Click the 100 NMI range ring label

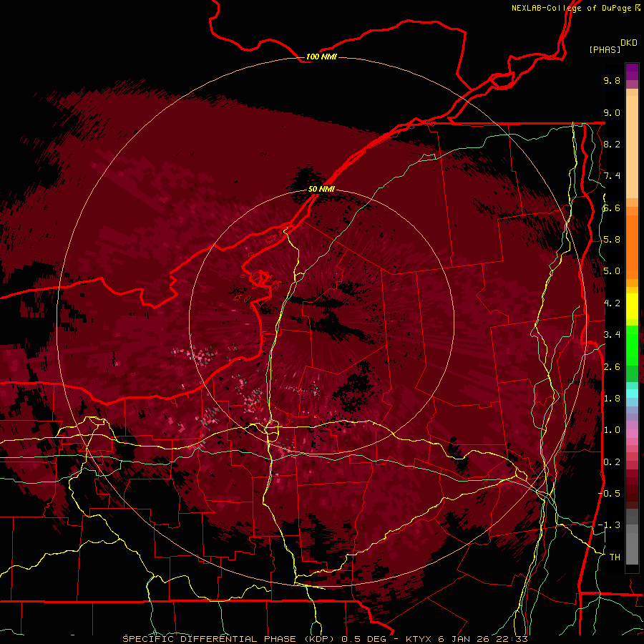(321, 57)
